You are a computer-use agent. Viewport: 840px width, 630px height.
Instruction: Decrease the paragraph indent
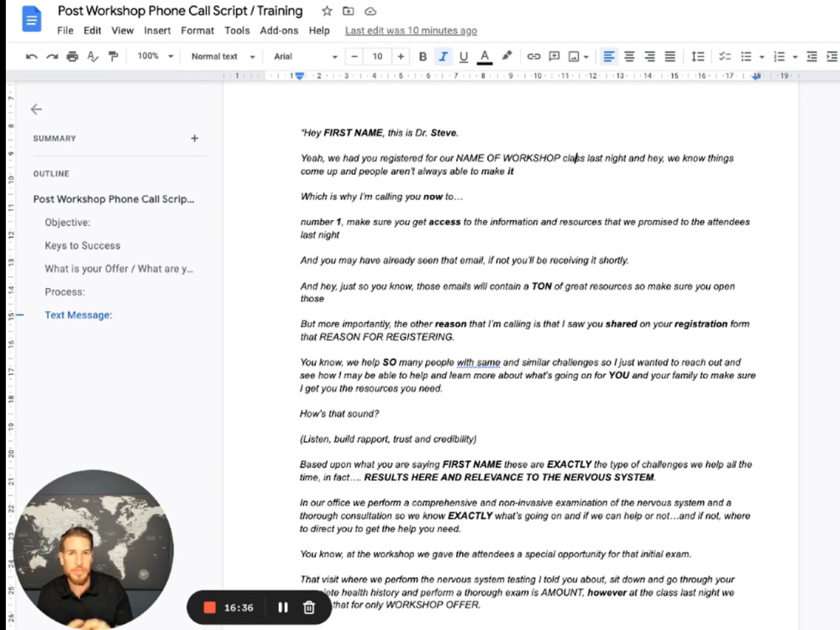[812, 56]
